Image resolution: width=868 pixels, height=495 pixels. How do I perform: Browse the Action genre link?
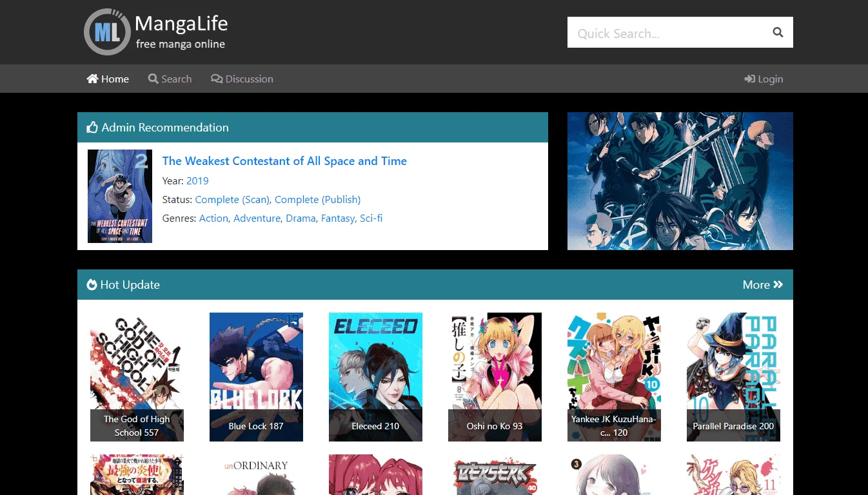(x=213, y=218)
